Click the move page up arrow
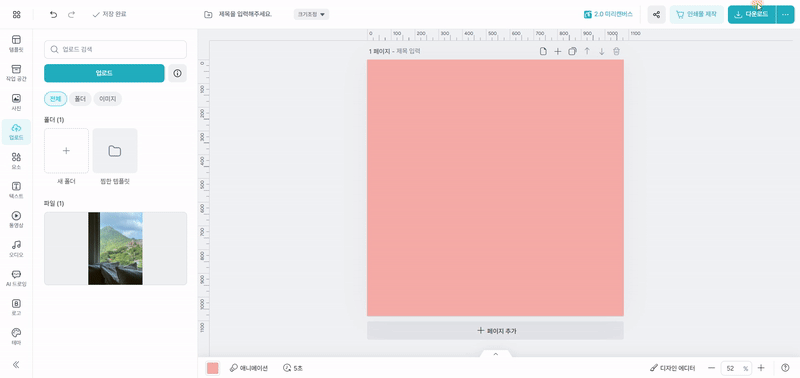This screenshot has height=378, width=800. point(587,51)
